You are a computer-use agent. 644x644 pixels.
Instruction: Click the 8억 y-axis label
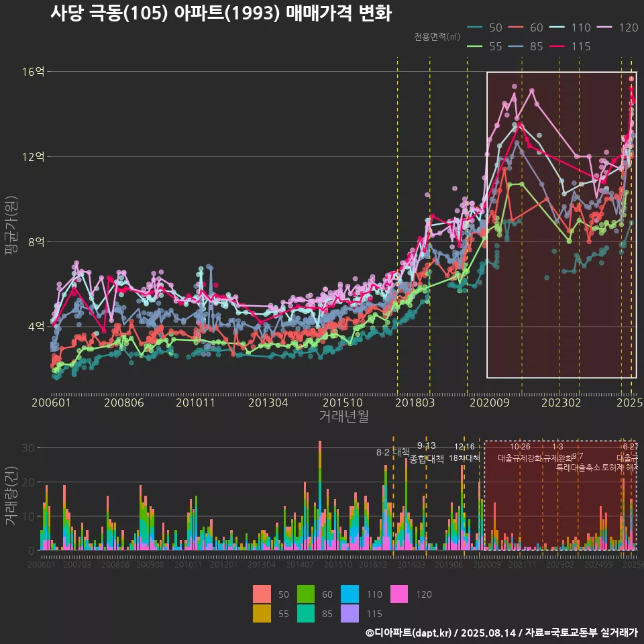click(36, 241)
